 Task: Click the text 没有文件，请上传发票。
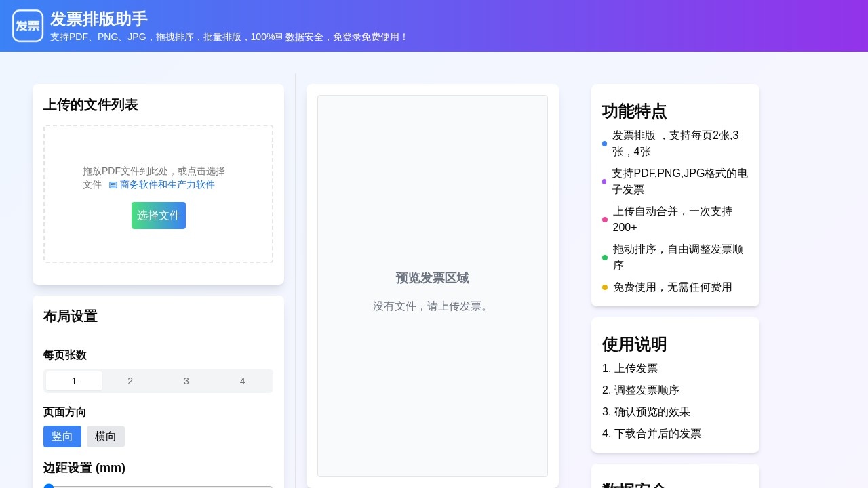[x=433, y=306]
